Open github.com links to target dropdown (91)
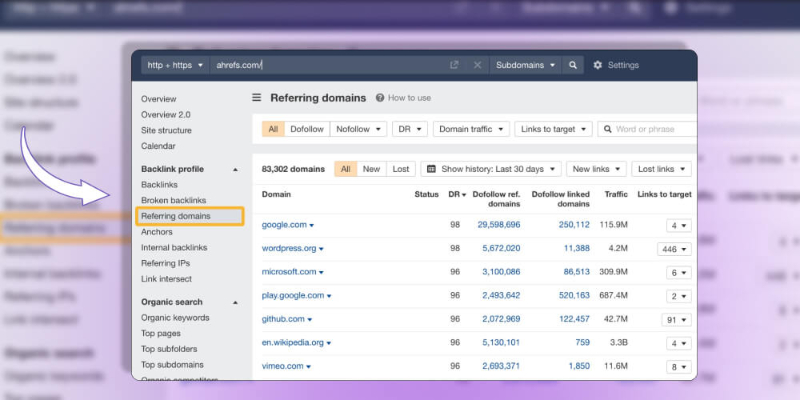The image size is (800, 400). 676,320
